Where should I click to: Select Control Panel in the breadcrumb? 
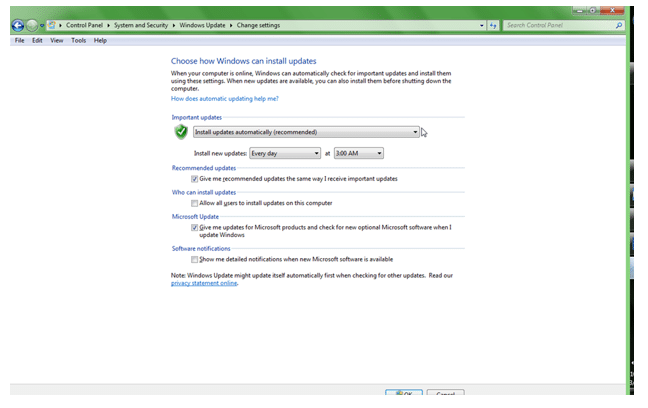click(84, 25)
